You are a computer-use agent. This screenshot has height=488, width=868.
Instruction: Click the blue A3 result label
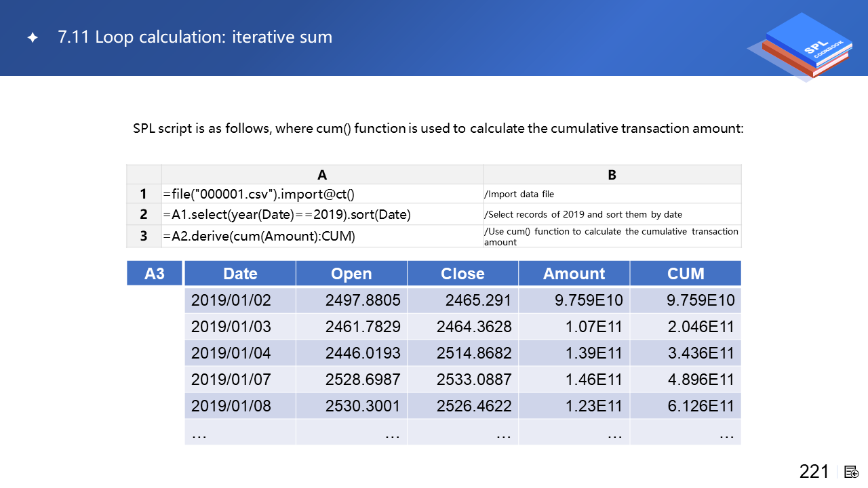155,274
